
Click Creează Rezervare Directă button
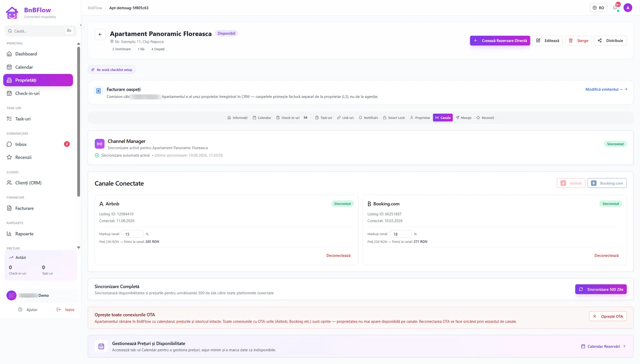tap(500, 41)
